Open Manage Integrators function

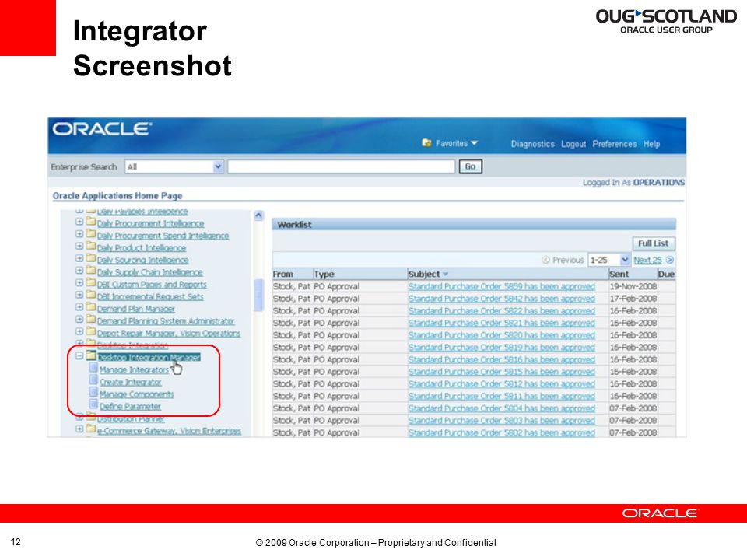(x=134, y=370)
